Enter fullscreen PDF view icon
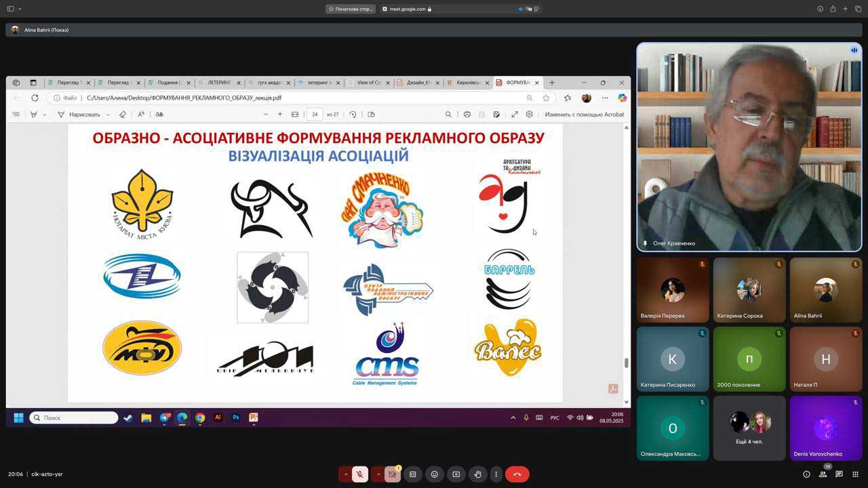Viewport: 868px width, 488px height. [515, 115]
